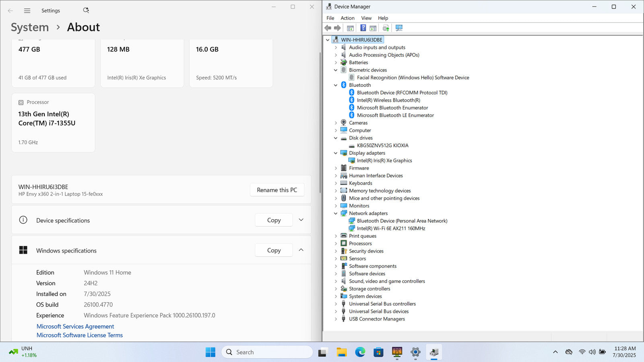Select Mice and other pointing devices row
This screenshot has width=644, height=362.
(x=384, y=198)
